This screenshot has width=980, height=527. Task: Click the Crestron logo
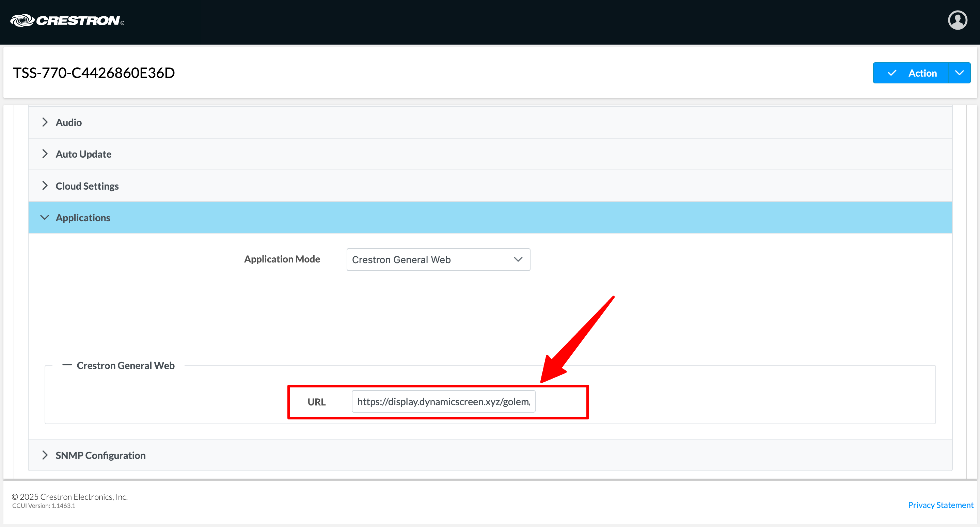tap(67, 20)
